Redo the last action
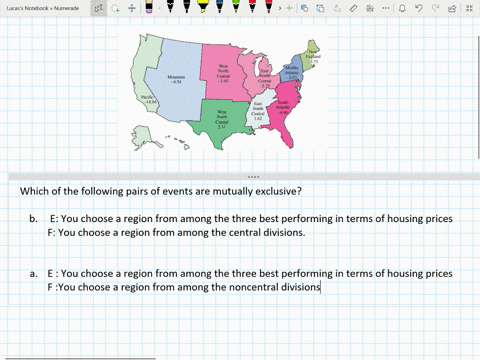The image size is (480, 360). (435, 8)
